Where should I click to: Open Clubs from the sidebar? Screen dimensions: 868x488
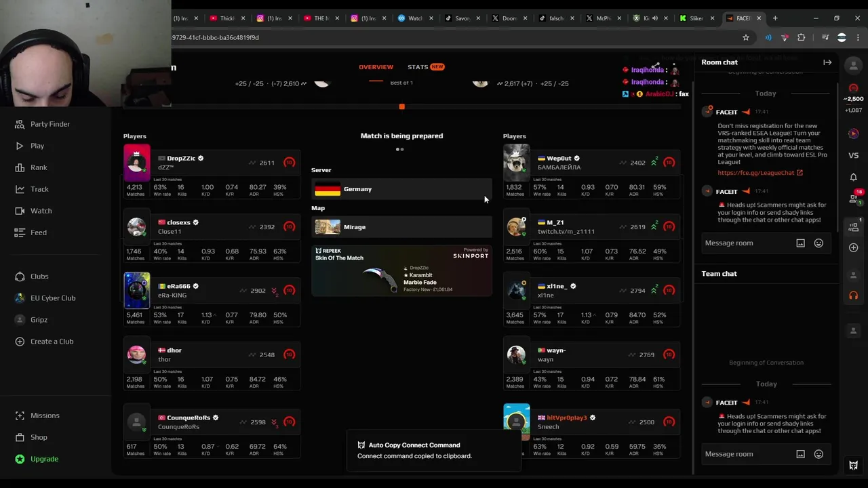pyautogui.click(x=32, y=277)
